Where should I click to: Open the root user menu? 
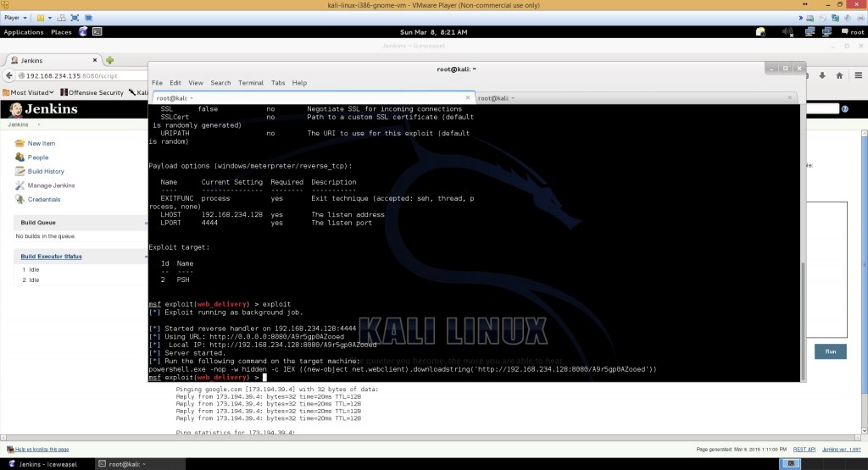(x=853, y=32)
